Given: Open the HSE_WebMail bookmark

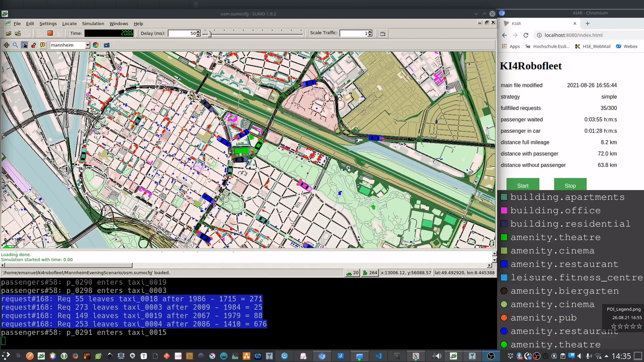Looking at the screenshot, I should 592,46.
